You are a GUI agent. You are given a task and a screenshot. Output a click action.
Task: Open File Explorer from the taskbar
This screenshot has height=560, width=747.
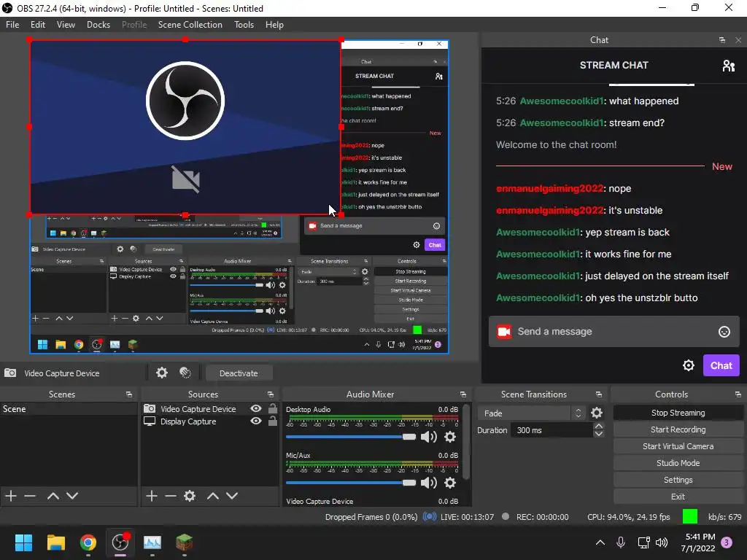point(55,542)
